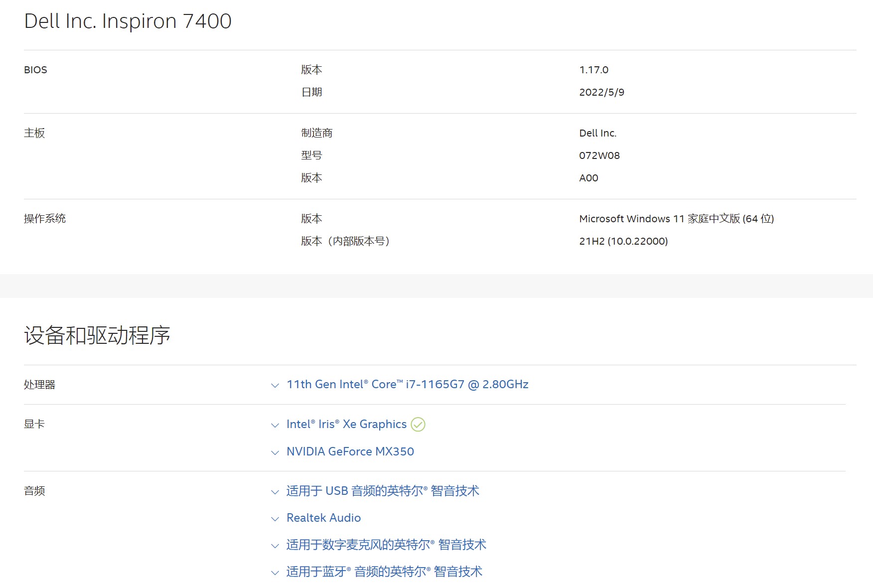Viewport: 873px width, 588px height.
Task: Click the 设备和驱动程序 section heading
Action: [97, 335]
